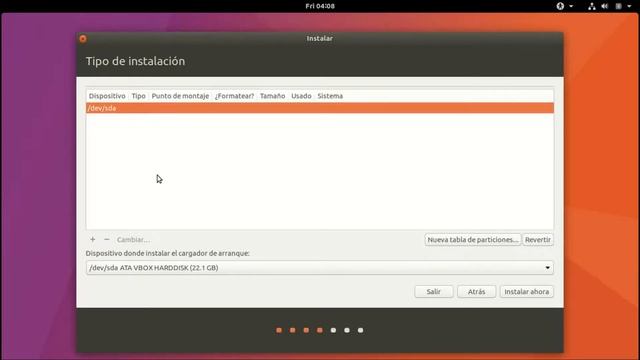Click the Cambiar... button
The height and width of the screenshot is (360, 640).
coord(133,240)
